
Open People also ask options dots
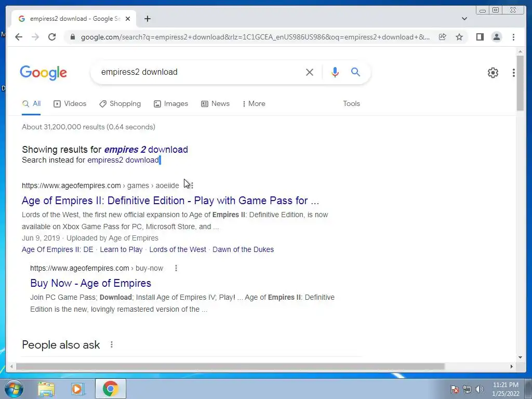(112, 345)
